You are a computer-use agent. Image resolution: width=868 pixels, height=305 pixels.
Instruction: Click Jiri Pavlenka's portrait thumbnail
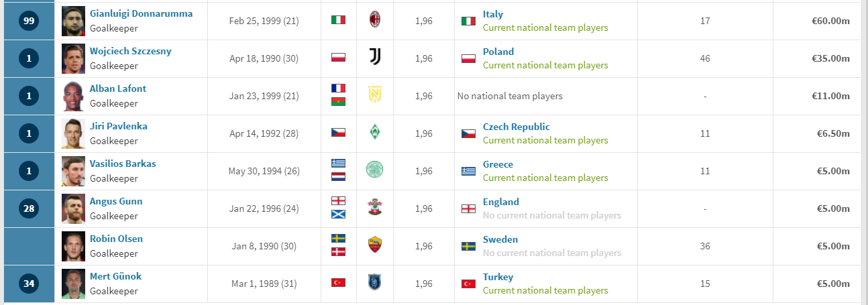[x=74, y=133]
